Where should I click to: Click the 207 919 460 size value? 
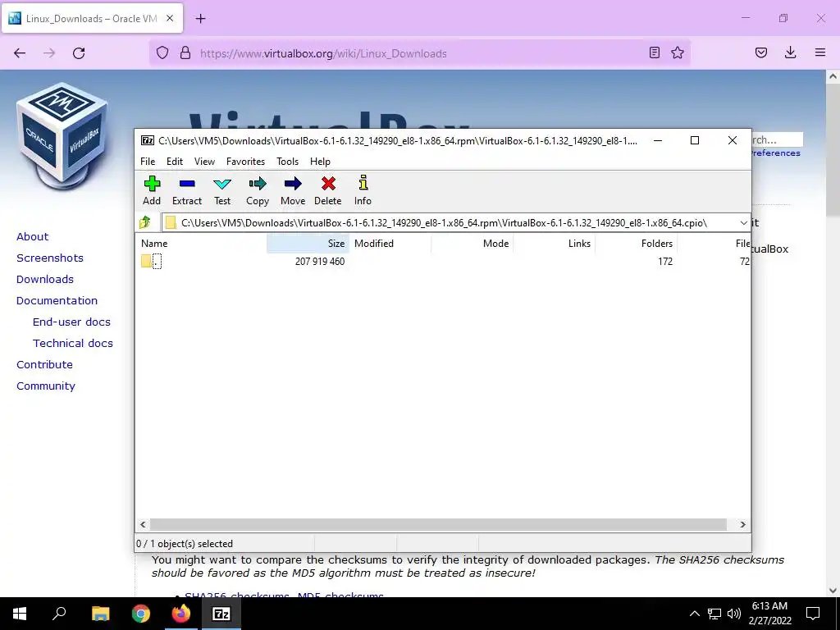coord(320,262)
